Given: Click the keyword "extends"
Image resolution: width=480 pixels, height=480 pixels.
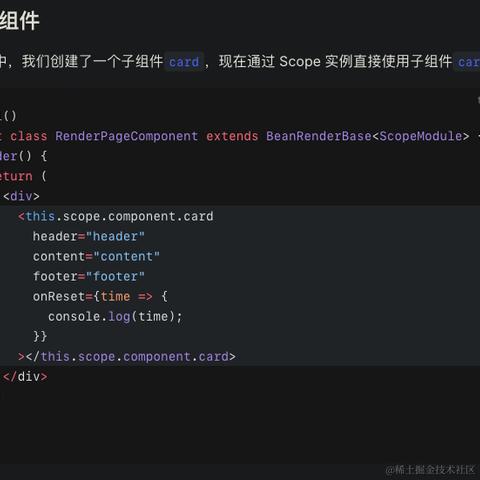Looking at the screenshot, I should 232,136.
